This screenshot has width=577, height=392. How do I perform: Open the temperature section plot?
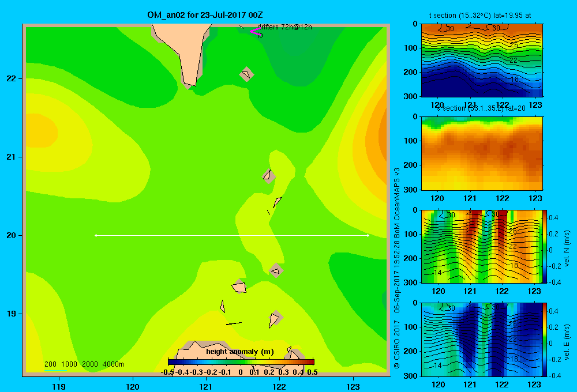click(x=482, y=61)
